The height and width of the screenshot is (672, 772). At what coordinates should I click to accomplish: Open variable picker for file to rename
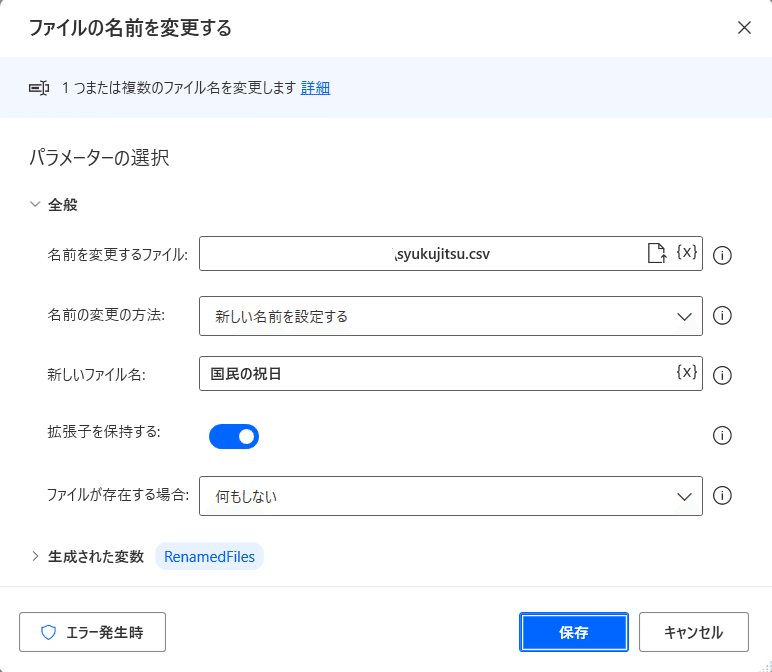686,252
